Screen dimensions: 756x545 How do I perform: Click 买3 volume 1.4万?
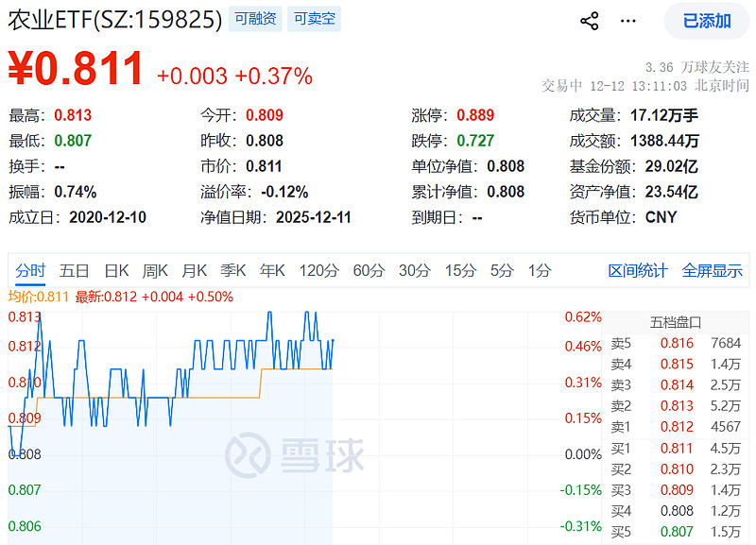[x=725, y=490]
